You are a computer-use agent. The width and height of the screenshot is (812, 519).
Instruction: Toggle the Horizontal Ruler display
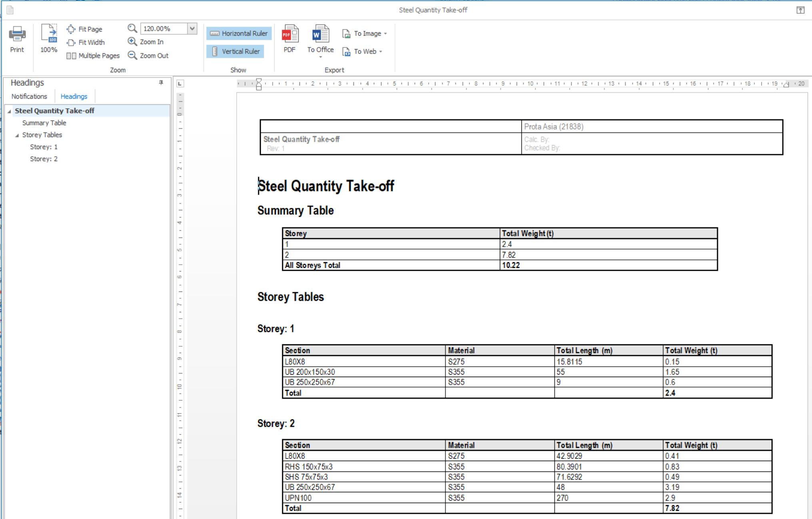click(x=239, y=34)
